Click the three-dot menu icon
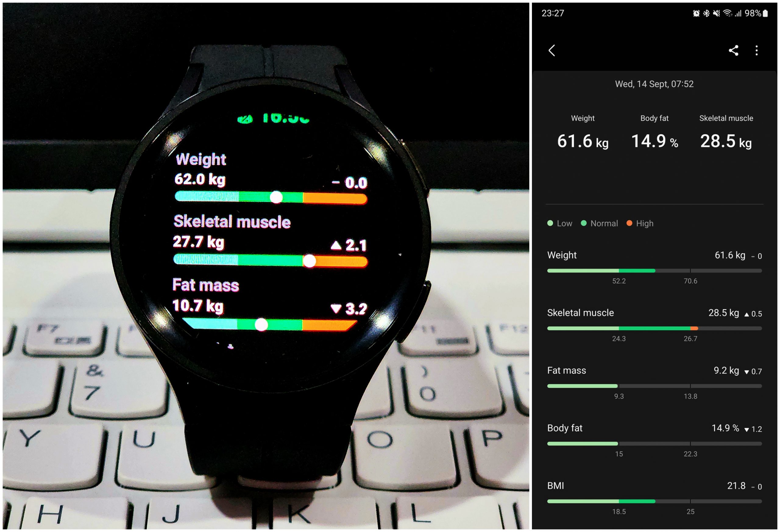 tap(757, 50)
